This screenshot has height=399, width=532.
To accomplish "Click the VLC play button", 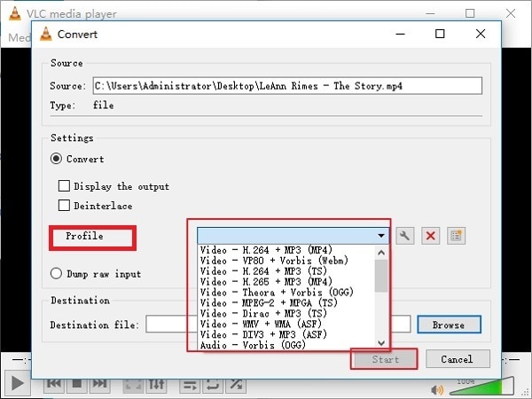I will coord(18,384).
